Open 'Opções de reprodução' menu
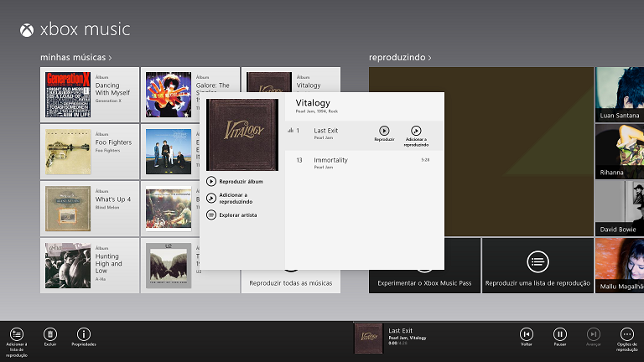The height and width of the screenshot is (362, 644). pyautogui.click(x=627, y=334)
